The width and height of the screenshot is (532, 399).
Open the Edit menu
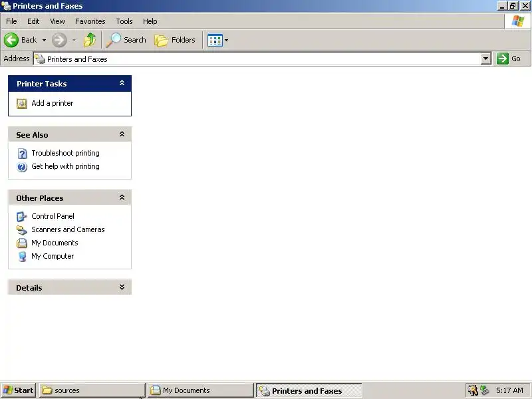click(33, 21)
